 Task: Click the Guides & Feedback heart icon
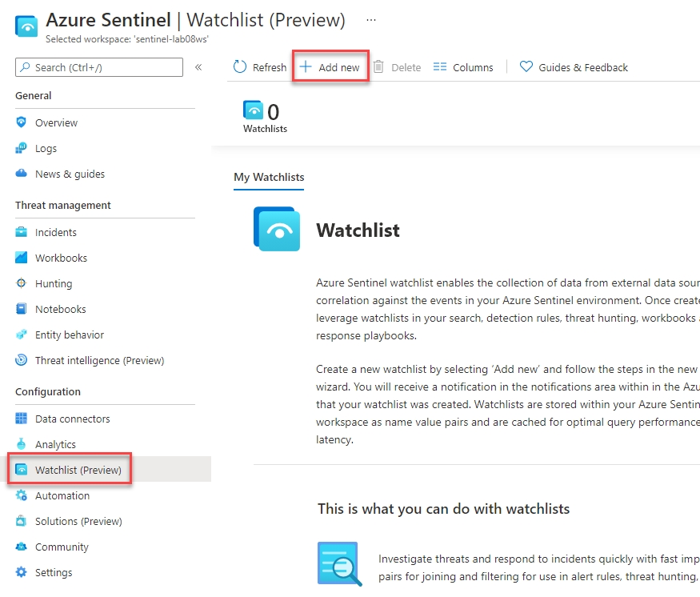click(526, 67)
